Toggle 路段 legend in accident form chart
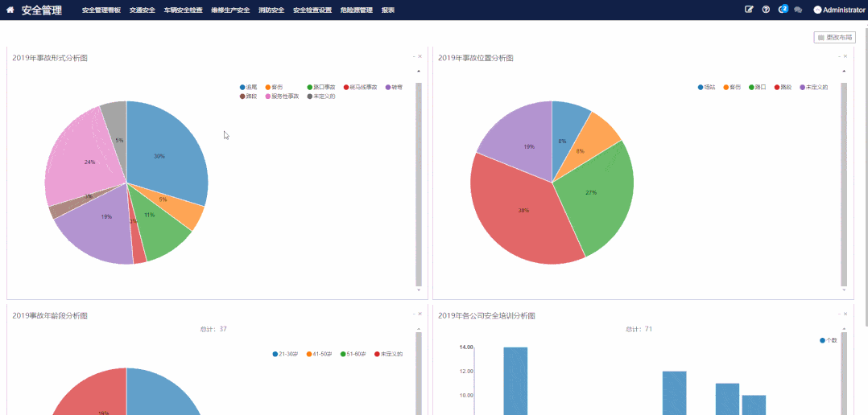Screen dimensions: 868x415 coord(249,97)
